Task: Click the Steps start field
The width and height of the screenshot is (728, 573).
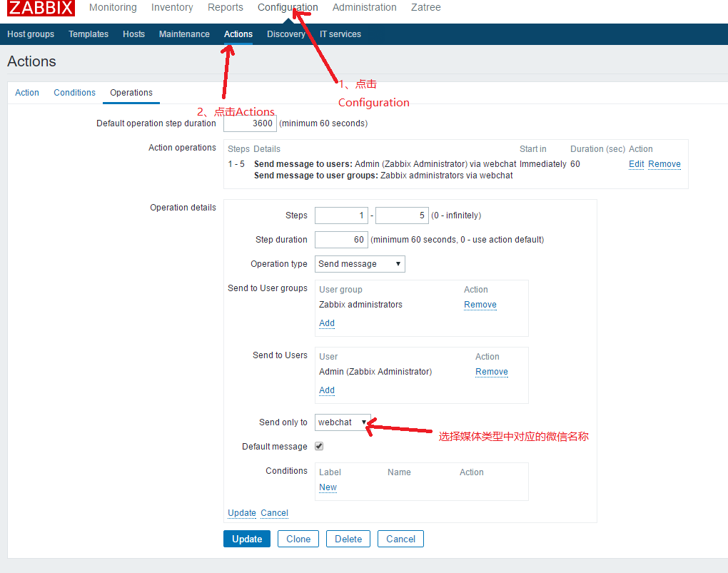Action: point(341,215)
